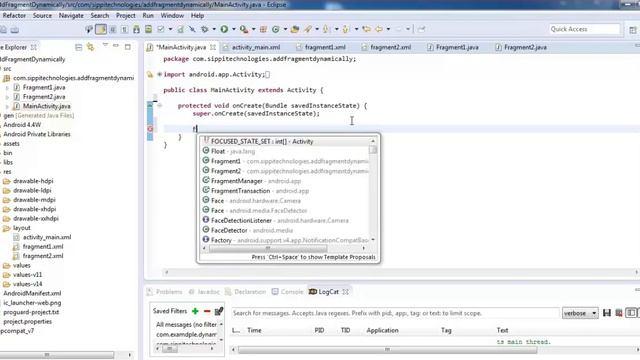Open the Refactor menu
The height and width of the screenshot is (360, 640).
click(14, 16)
